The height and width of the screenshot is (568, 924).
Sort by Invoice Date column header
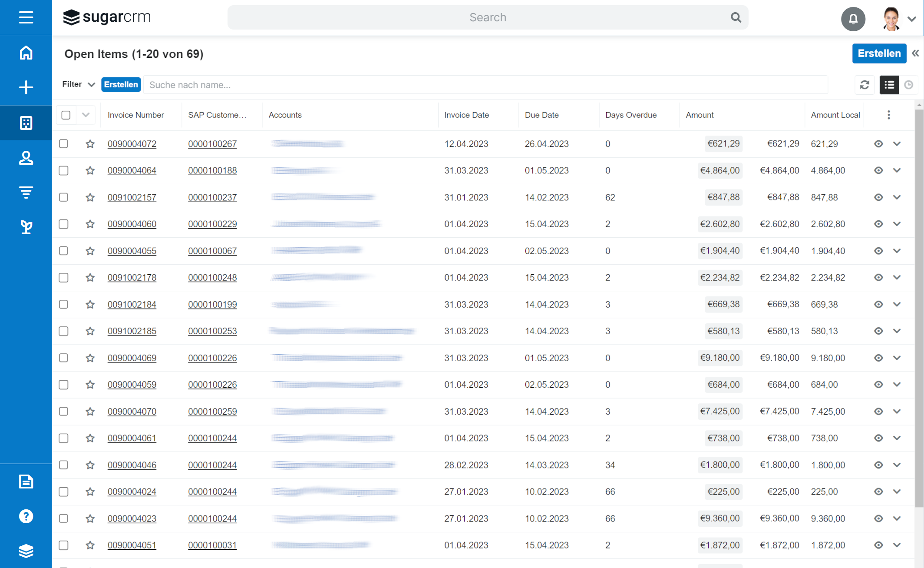coord(467,115)
